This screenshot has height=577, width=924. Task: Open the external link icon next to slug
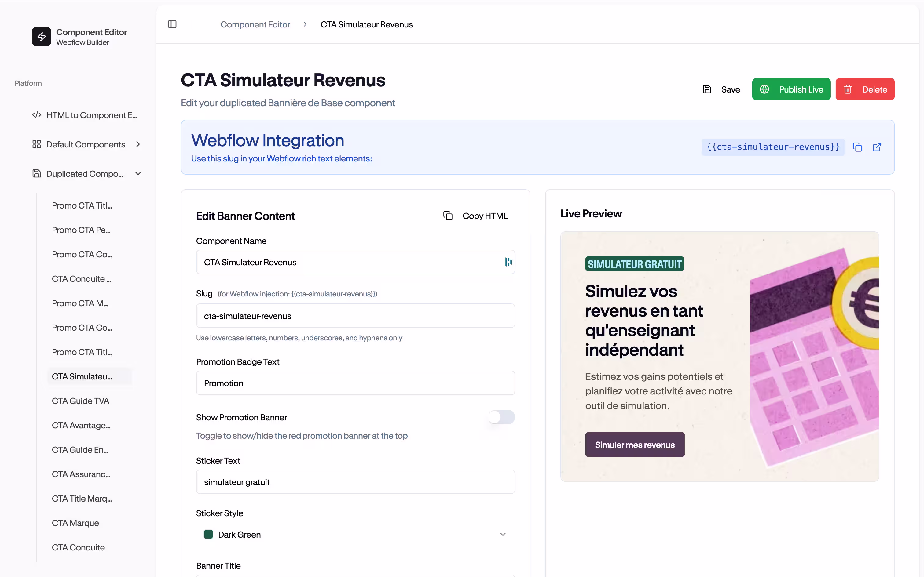point(877,147)
